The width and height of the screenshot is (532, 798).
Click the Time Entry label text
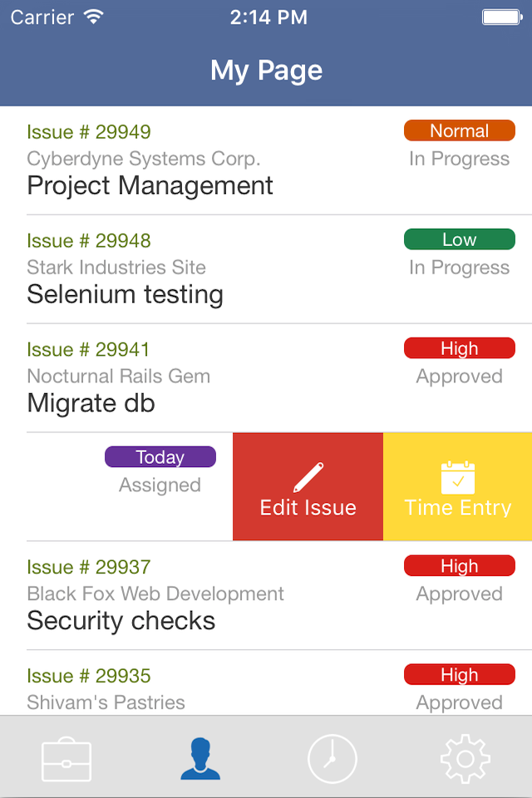(458, 507)
